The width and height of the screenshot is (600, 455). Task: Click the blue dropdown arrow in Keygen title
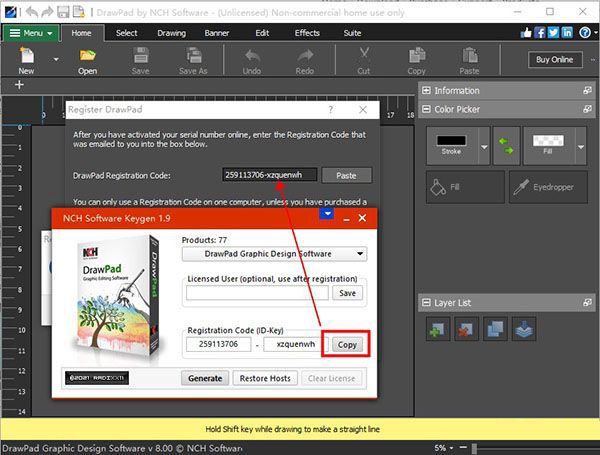click(x=327, y=214)
